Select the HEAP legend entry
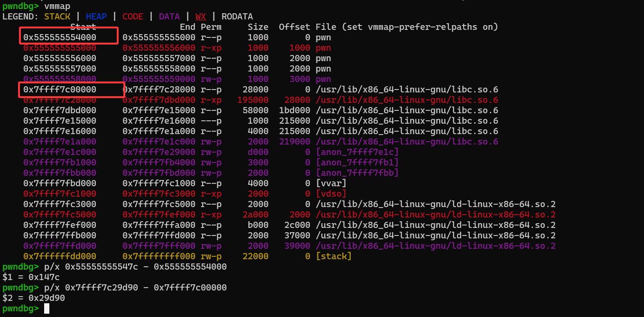 96,17
